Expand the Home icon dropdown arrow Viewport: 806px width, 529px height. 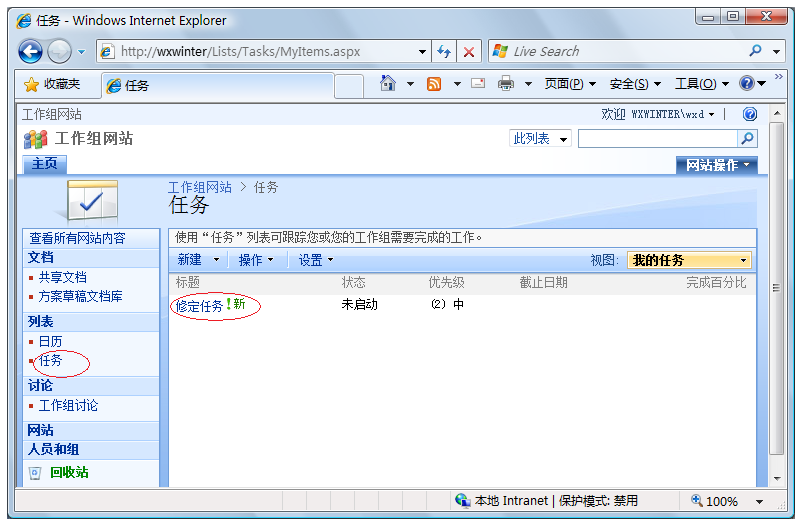(x=410, y=84)
